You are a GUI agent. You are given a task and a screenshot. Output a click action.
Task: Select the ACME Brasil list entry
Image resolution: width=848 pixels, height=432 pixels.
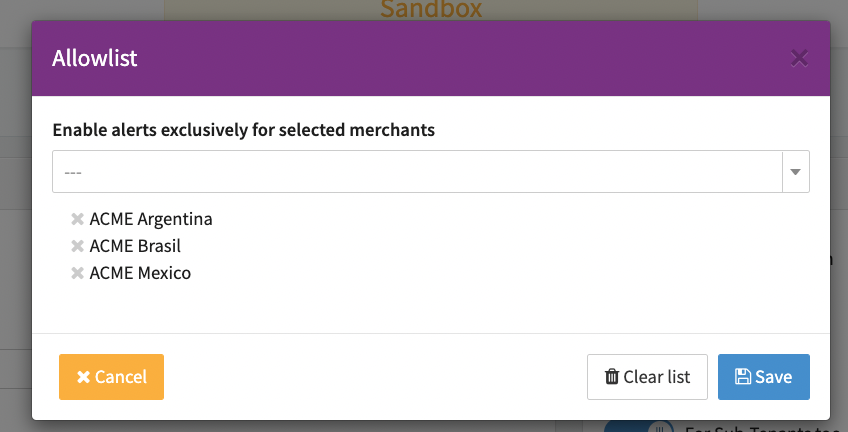tap(135, 246)
